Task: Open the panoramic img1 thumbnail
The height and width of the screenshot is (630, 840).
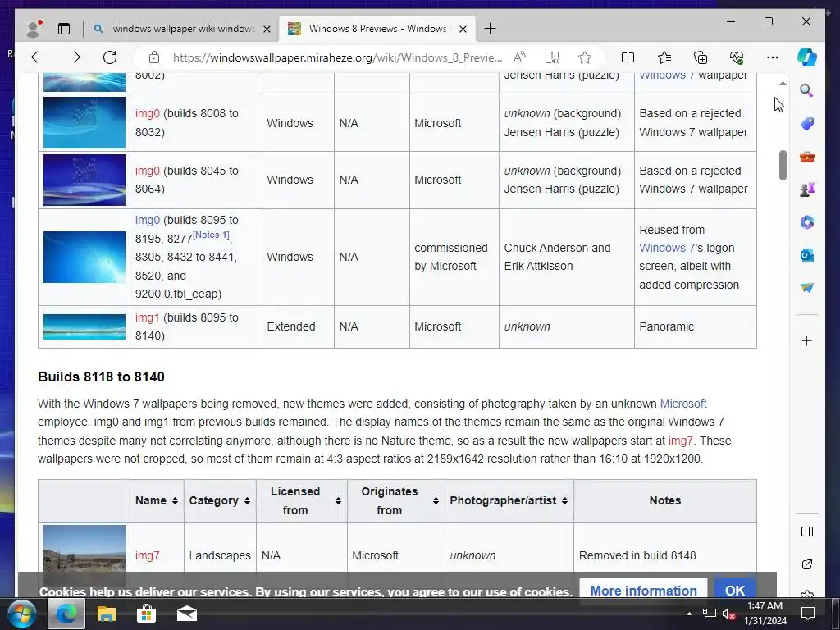Action: pyautogui.click(x=84, y=326)
